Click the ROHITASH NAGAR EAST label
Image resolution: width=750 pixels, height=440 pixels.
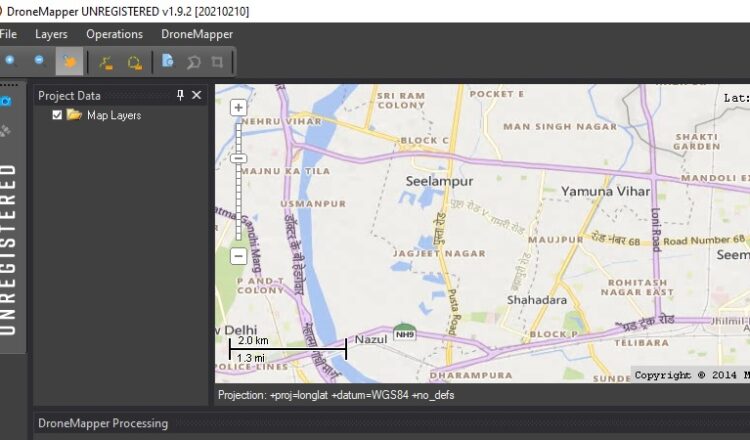[x=637, y=287]
